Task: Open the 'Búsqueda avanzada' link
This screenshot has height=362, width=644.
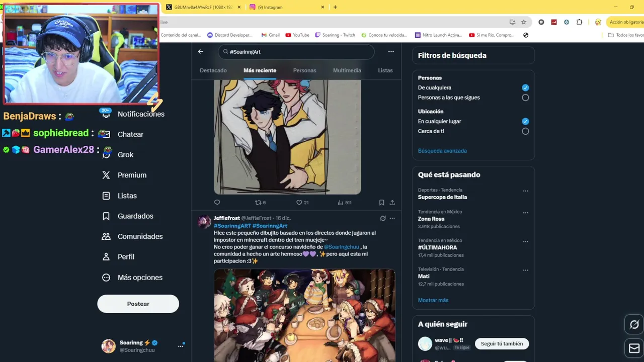Action: pos(442,151)
